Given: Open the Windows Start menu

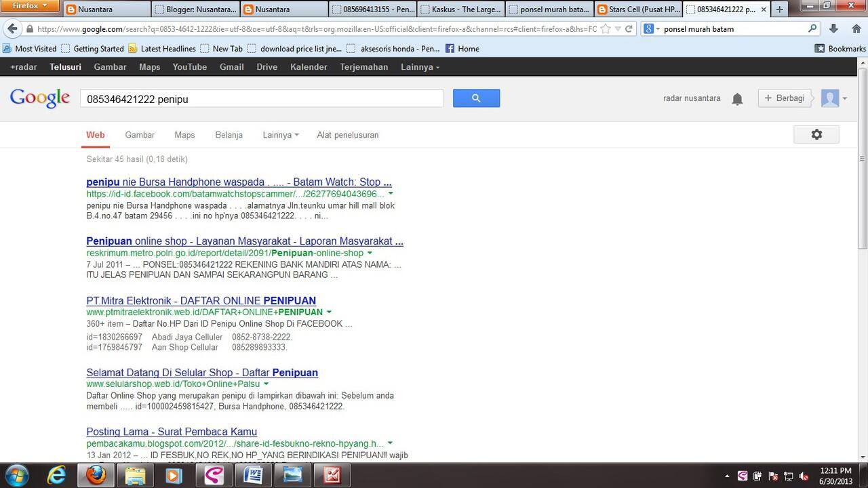Looking at the screenshot, I should (x=16, y=475).
